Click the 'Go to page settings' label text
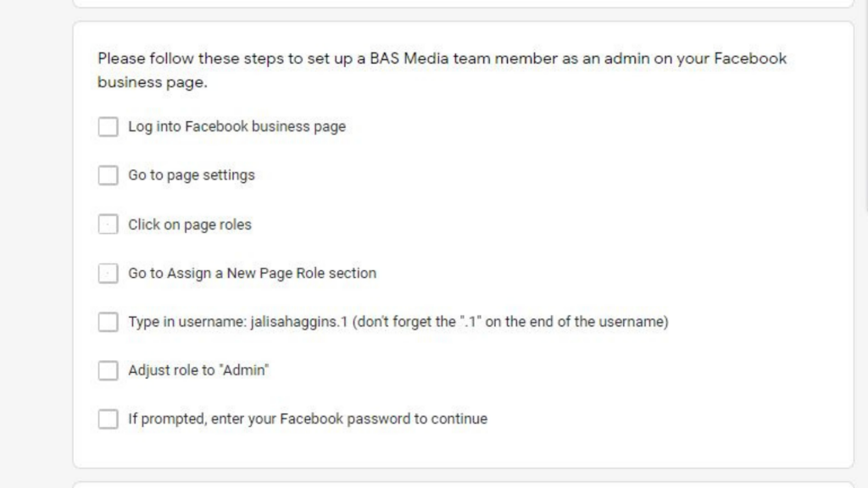This screenshot has width=868, height=488. [x=191, y=175]
